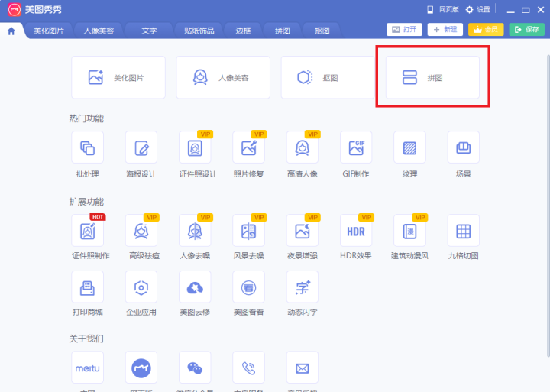Open the 动态闪字 animated text tool
Viewport: 550px width, 392px height.
[302, 287]
